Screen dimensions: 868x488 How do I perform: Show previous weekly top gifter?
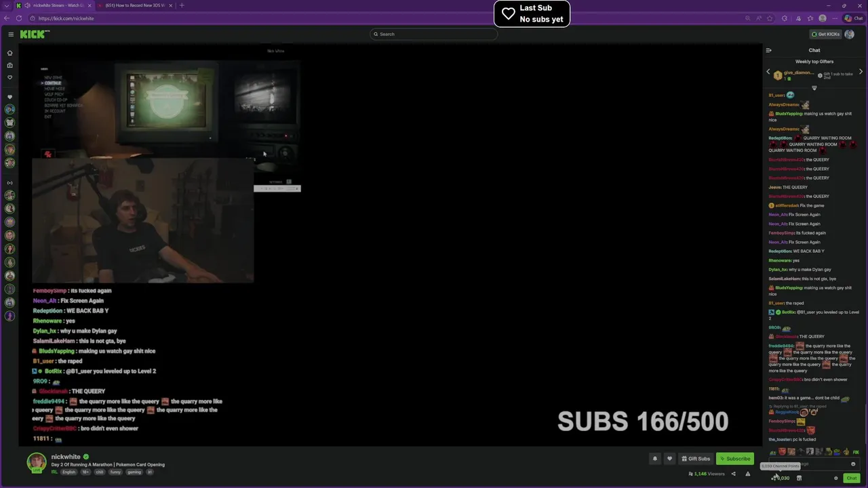coord(768,72)
